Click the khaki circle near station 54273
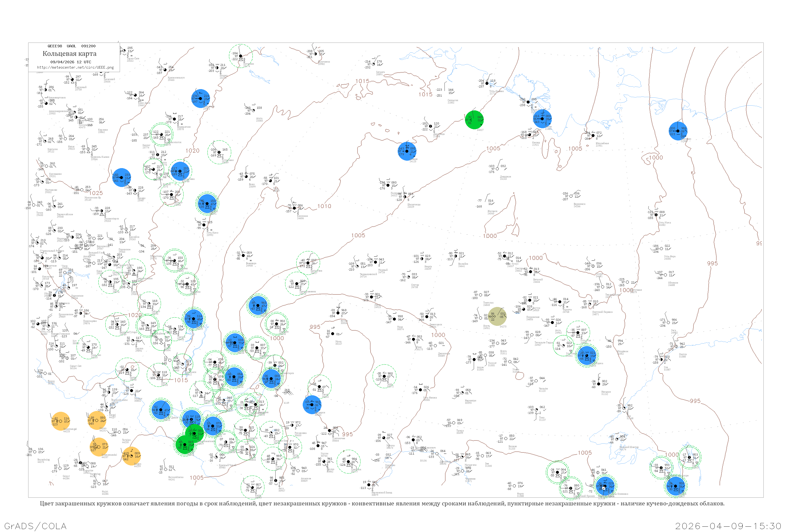This screenshot has width=798, height=532. (x=497, y=316)
